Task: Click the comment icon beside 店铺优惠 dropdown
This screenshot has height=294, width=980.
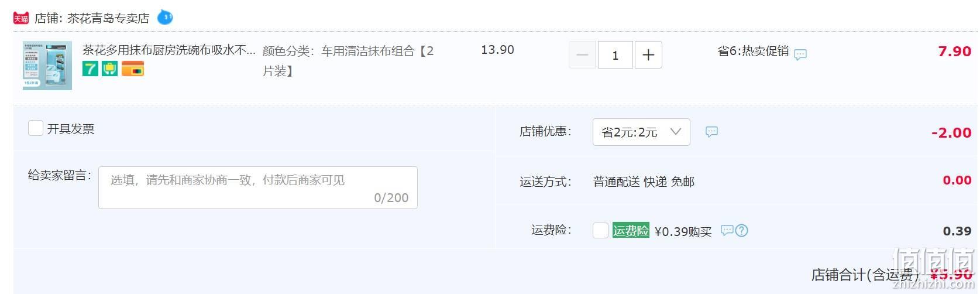Action: pyautogui.click(x=711, y=132)
